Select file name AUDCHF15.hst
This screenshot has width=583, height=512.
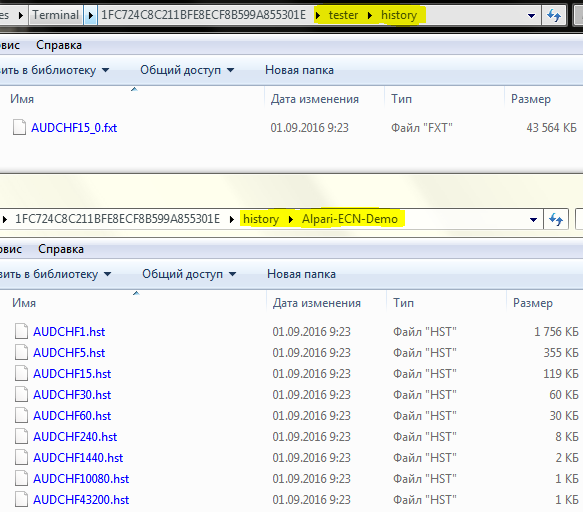(x=72, y=374)
